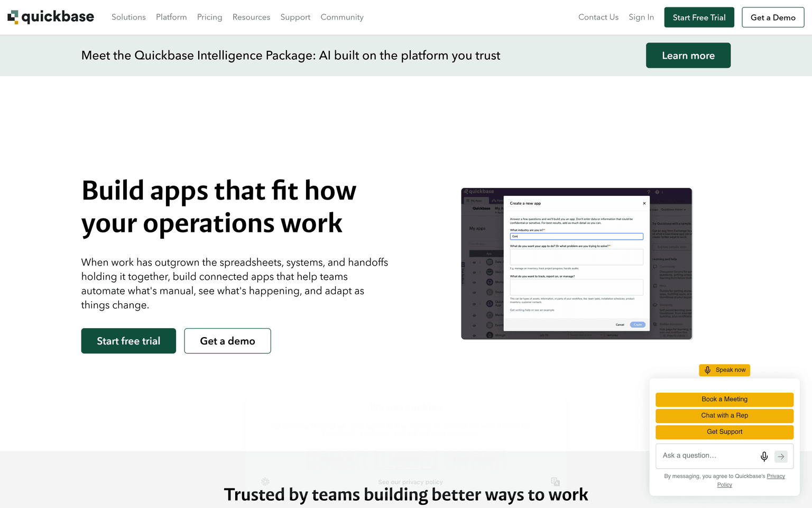Click the hero Start free trial button

[x=128, y=341]
